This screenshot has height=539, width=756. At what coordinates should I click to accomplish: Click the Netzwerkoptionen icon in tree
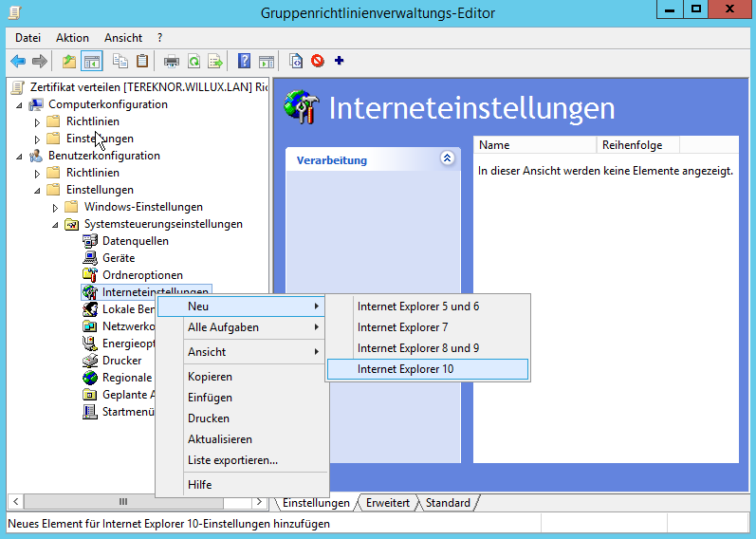[x=90, y=326]
